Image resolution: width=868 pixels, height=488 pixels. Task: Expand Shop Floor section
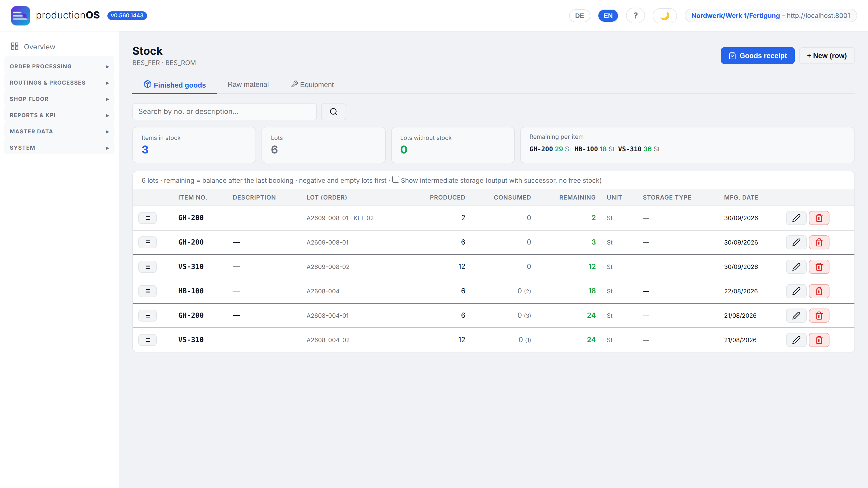click(x=59, y=99)
